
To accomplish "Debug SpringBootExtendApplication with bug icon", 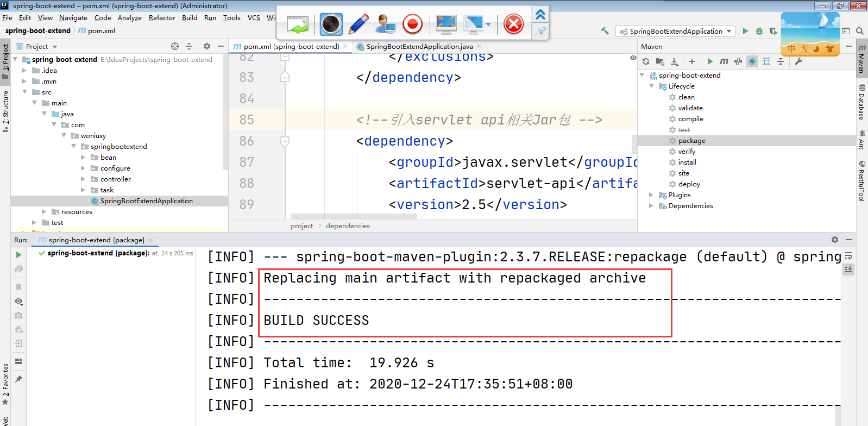I will tap(759, 31).
